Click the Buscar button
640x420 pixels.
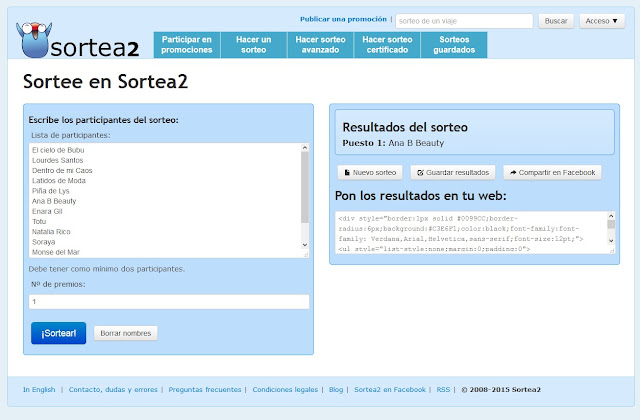[x=556, y=21]
